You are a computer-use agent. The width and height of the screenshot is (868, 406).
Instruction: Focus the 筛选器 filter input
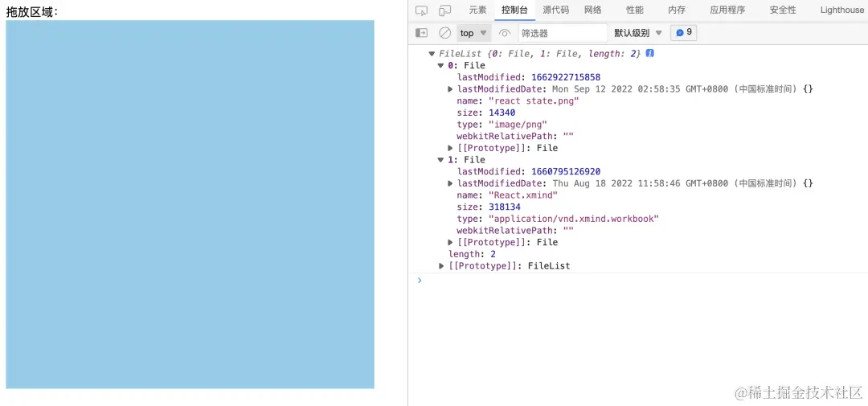click(563, 33)
